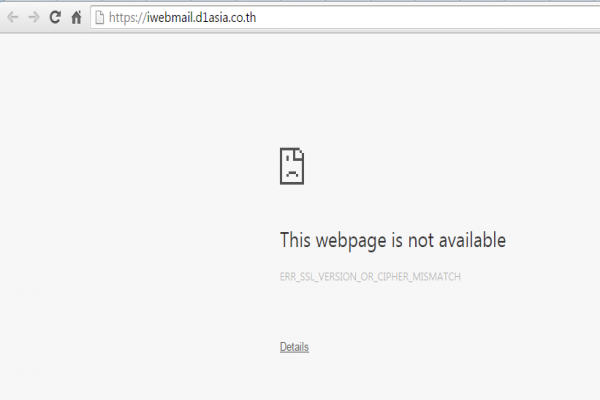Go forward using the forward arrow
Image resolution: width=600 pixels, height=400 pixels.
point(34,17)
